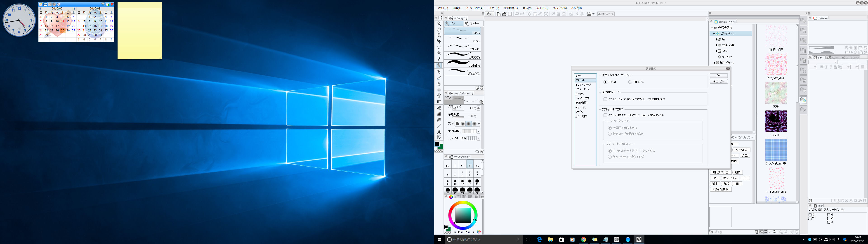
Task: Expand the 単色パターン tree node
Action: (x=714, y=63)
